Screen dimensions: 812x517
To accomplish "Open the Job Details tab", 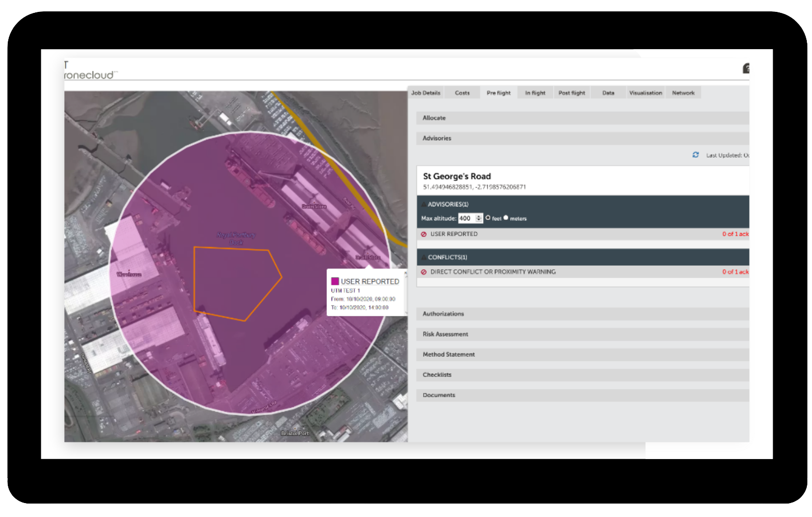I will coord(426,93).
